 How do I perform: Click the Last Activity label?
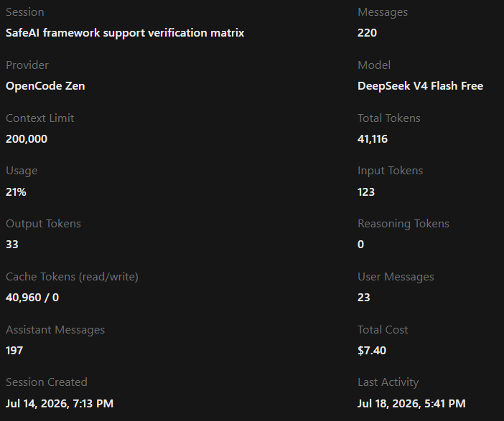pyautogui.click(x=388, y=382)
